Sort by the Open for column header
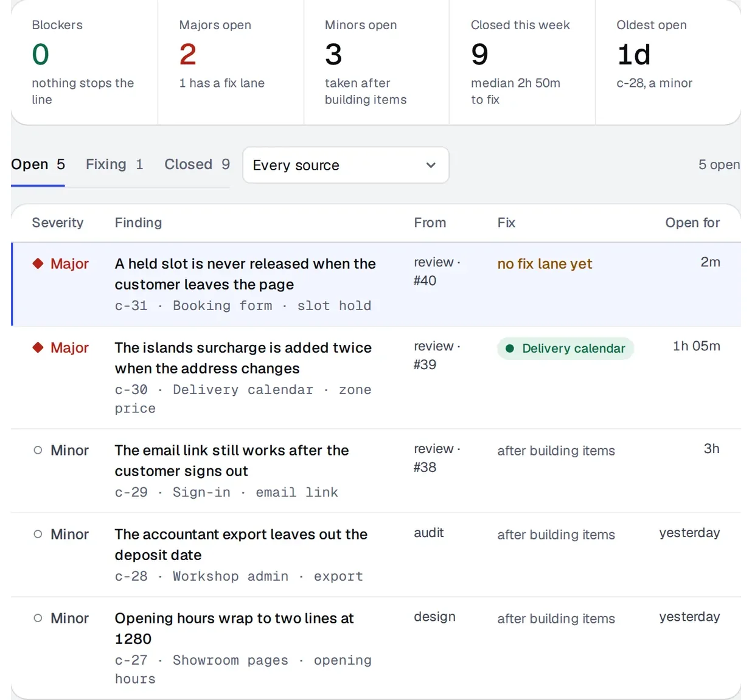Screen dimensions: 752x700 pyautogui.click(x=692, y=223)
